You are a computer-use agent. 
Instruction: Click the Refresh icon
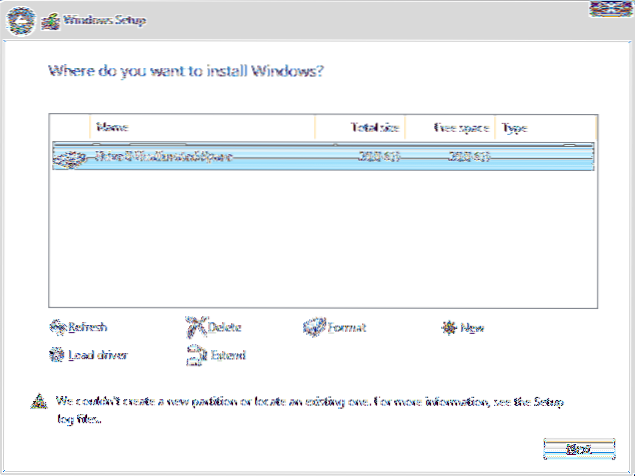pos(57,327)
